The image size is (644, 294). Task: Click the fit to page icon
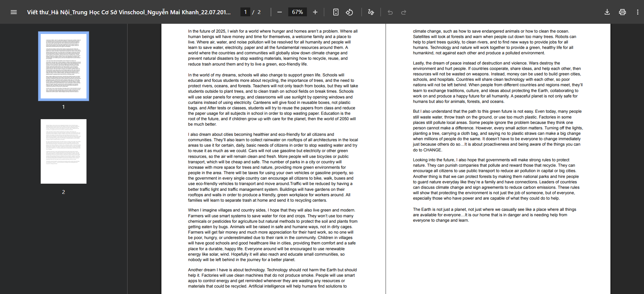pyautogui.click(x=336, y=12)
